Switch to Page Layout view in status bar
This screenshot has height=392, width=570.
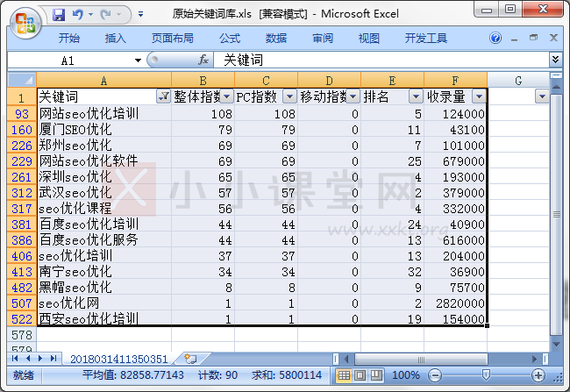click(x=360, y=375)
